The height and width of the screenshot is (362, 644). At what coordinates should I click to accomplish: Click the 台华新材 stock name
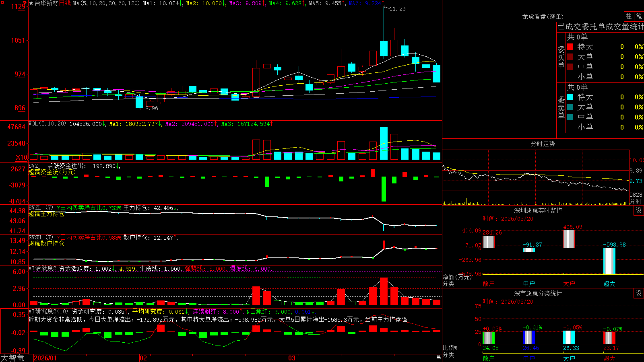(46, 3)
